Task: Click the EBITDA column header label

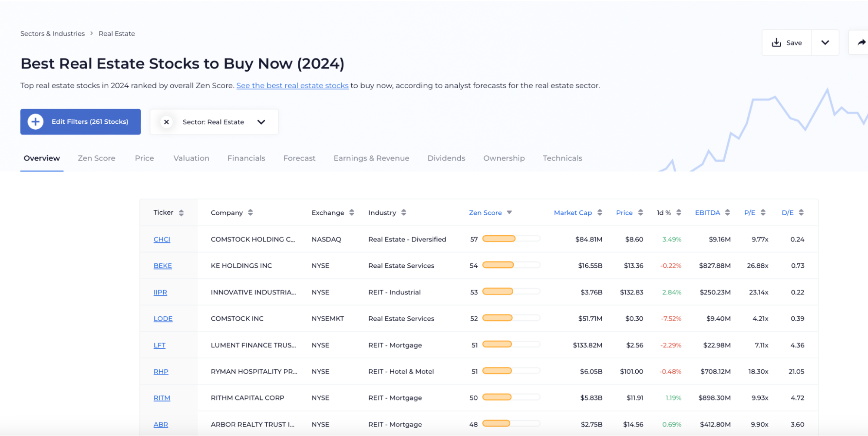Action: 707,213
